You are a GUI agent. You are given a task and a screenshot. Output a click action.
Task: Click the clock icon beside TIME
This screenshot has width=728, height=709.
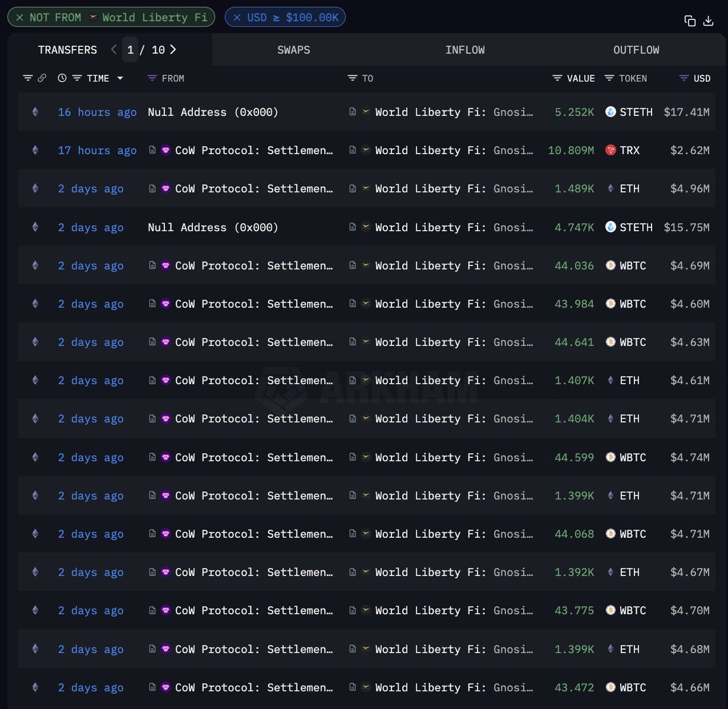pos(62,78)
